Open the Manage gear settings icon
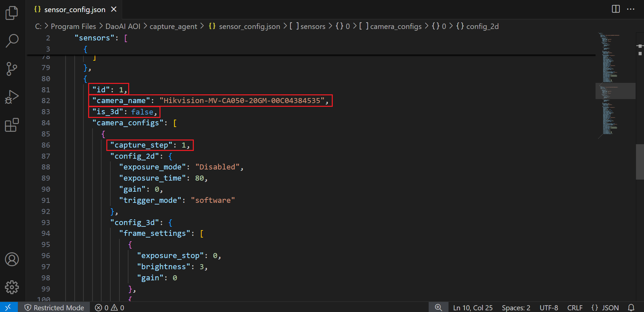 tap(12, 287)
